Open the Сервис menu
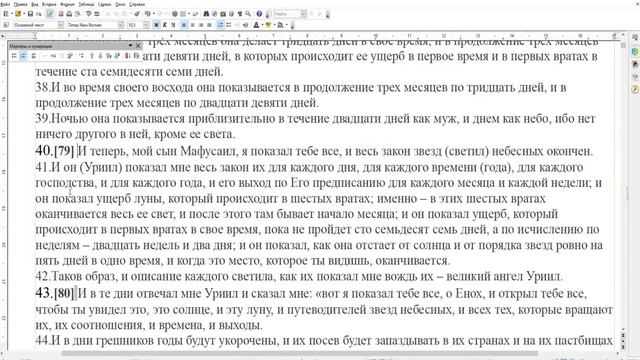 pos(105,4)
